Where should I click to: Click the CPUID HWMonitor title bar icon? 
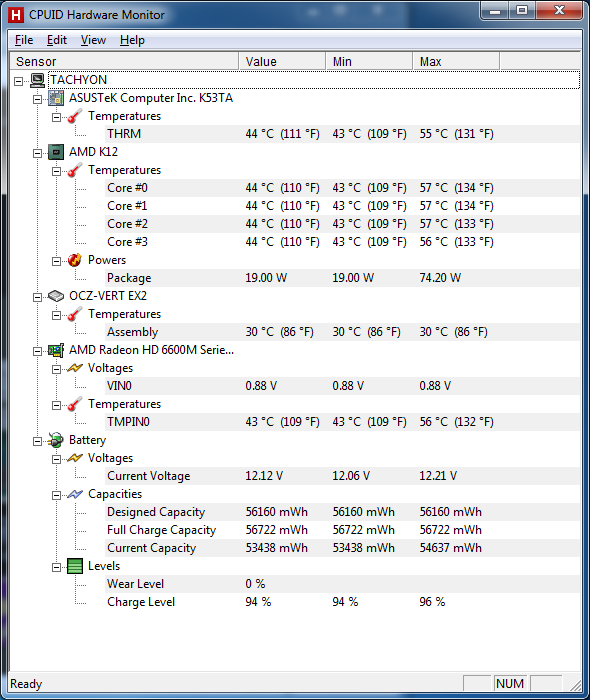point(16,15)
